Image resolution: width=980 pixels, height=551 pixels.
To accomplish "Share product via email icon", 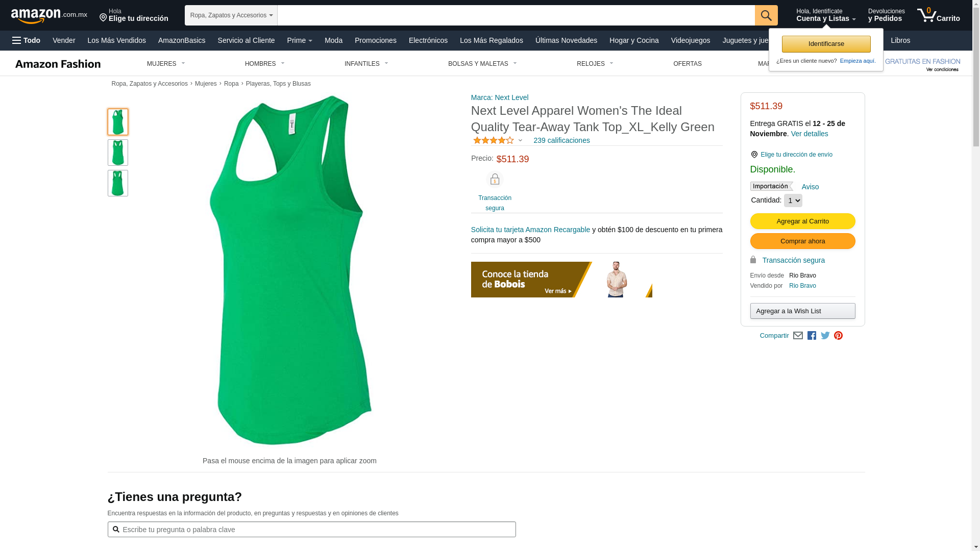I will pyautogui.click(x=798, y=336).
